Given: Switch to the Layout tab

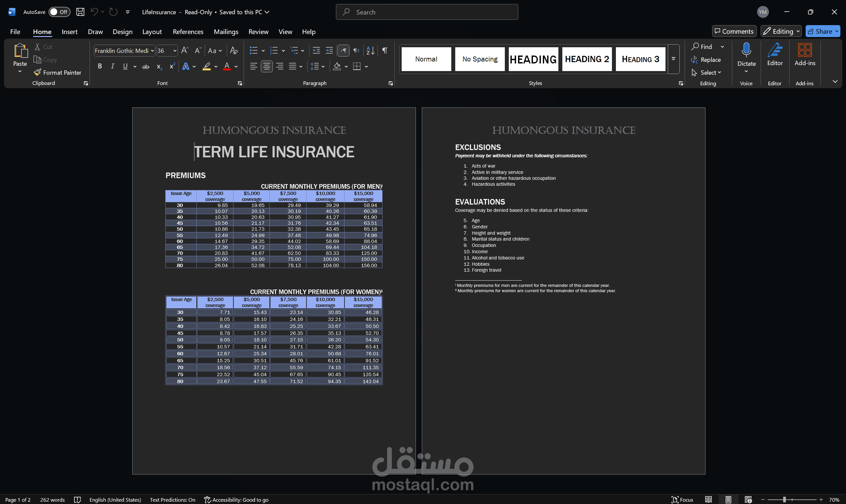Looking at the screenshot, I should tap(152, 32).
